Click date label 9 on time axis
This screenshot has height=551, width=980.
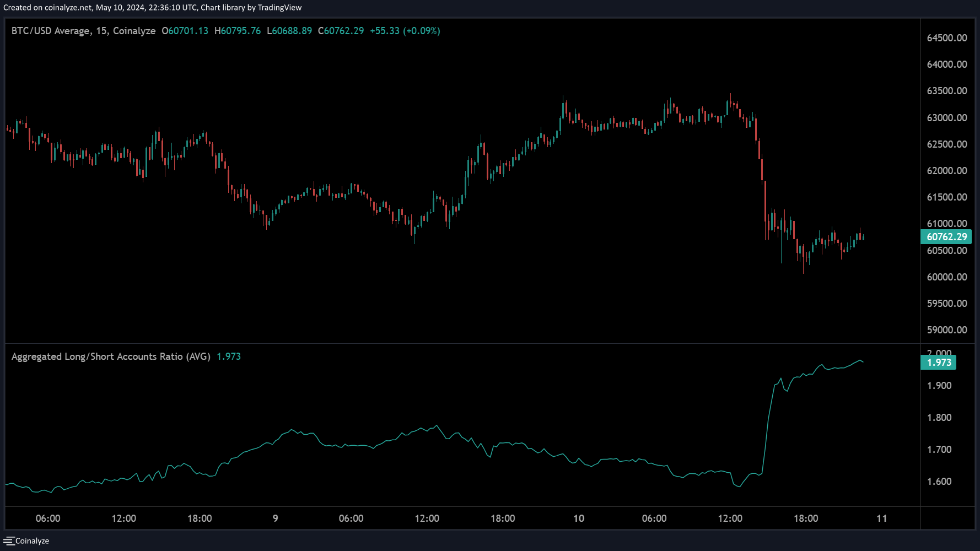tap(276, 518)
